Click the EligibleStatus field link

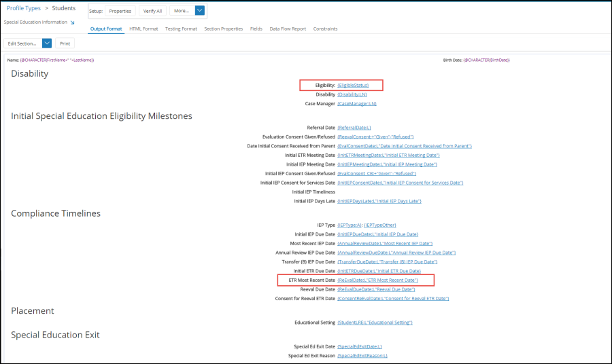(353, 85)
